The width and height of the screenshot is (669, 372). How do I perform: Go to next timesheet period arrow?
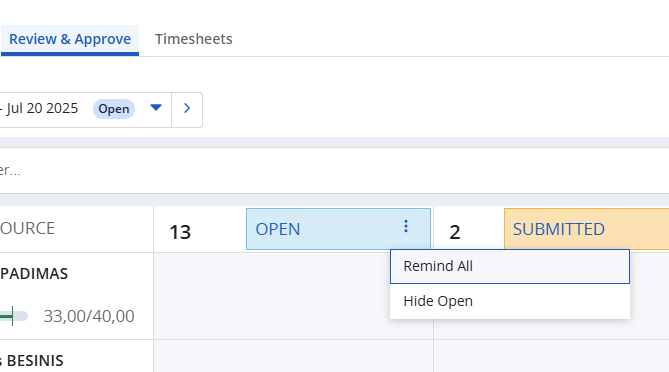click(187, 108)
